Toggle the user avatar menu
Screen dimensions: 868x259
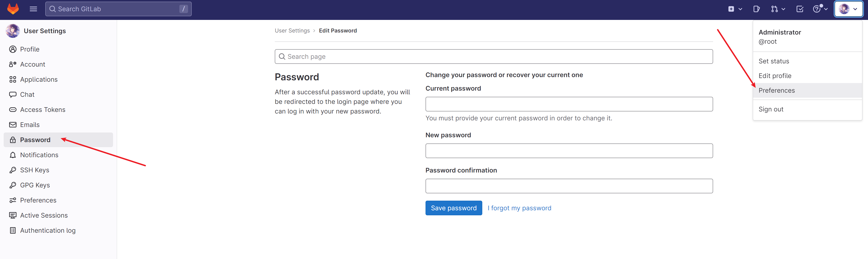(848, 9)
